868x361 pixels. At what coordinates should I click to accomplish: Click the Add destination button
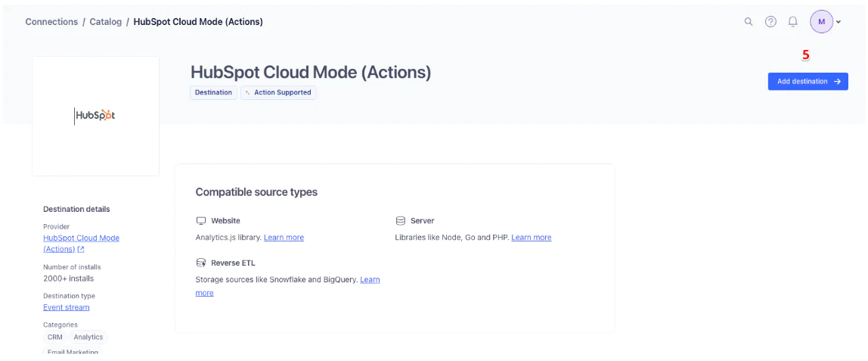[808, 82]
